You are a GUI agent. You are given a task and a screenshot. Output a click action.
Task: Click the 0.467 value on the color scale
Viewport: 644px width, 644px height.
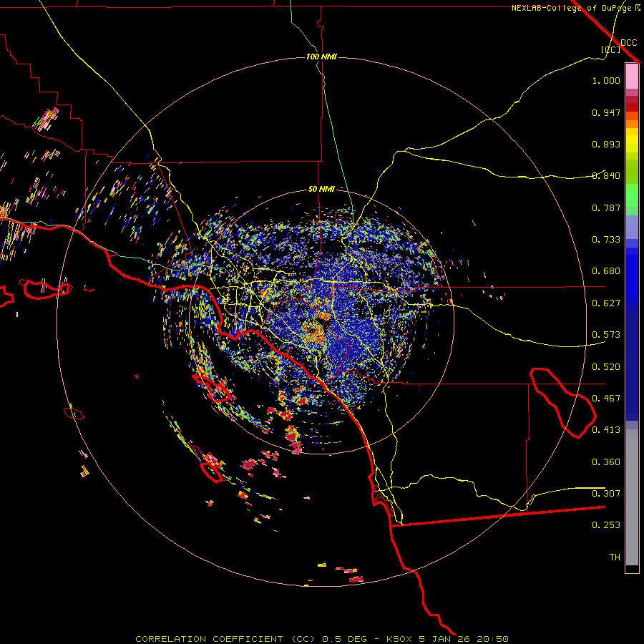coord(606,399)
